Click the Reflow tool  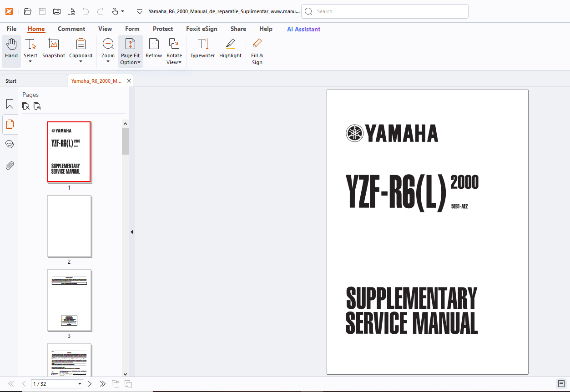(154, 49)
